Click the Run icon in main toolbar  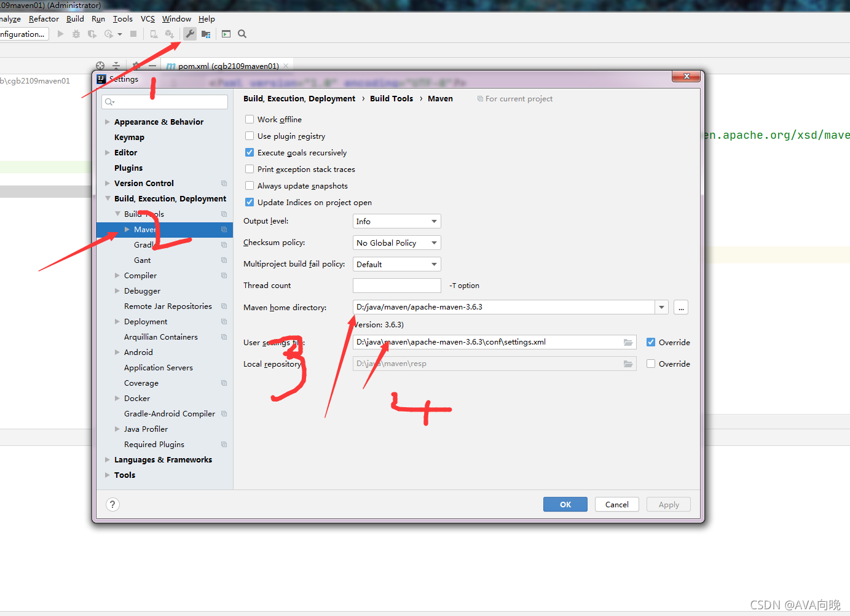tap(60, 34)
